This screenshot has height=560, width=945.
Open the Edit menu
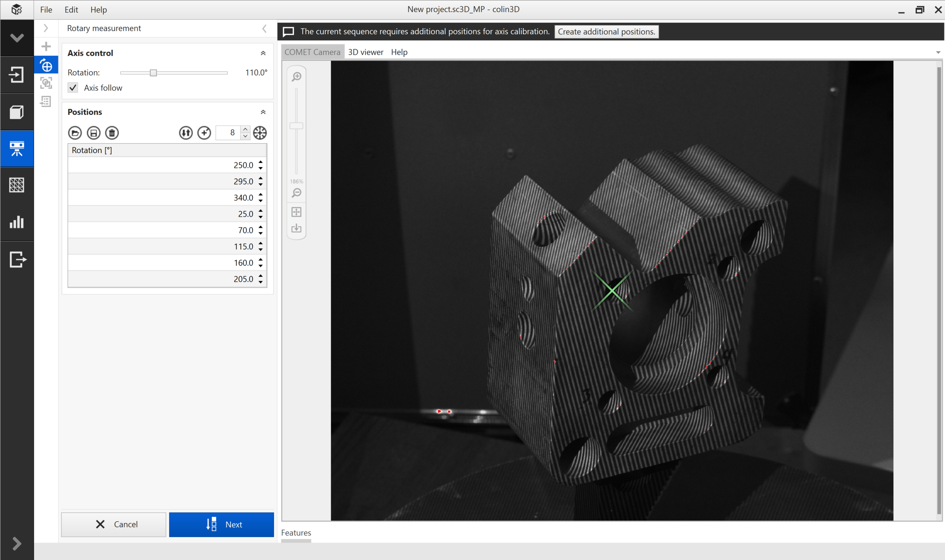coord(71,10)
